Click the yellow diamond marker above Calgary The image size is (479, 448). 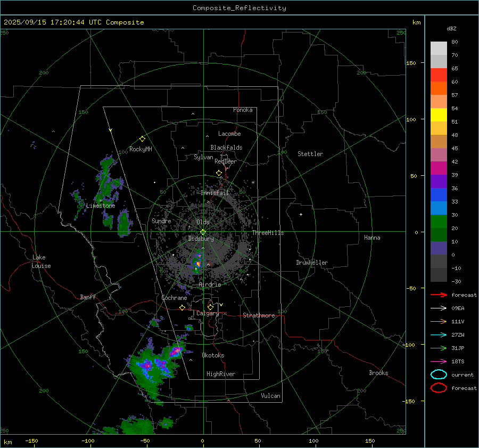point(210,307)
